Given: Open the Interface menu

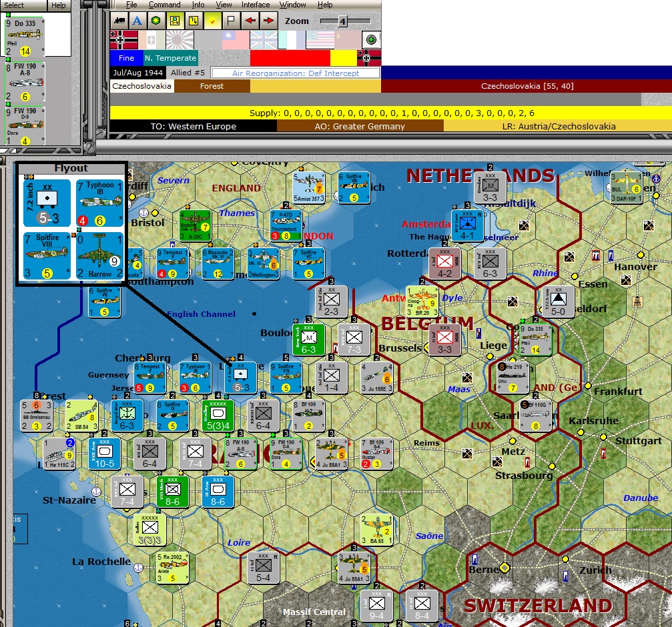Looking at the screenshot, I should pyautogui.click(x=256, y=5).
